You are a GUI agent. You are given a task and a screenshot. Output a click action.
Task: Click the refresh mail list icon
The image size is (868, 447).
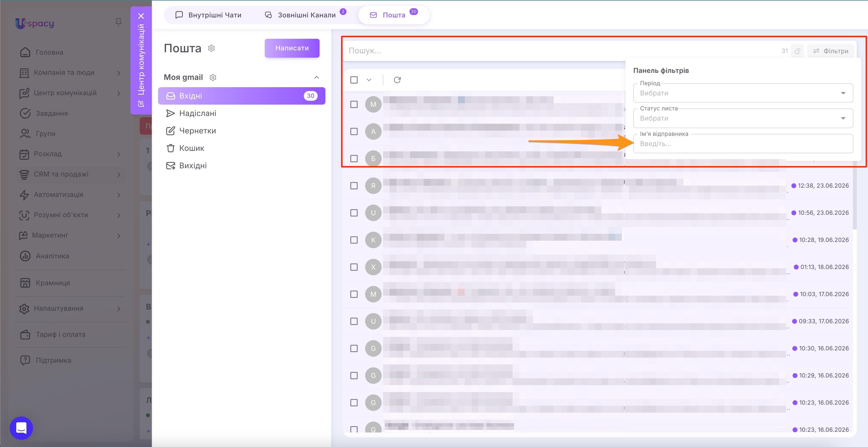[397, 80]
